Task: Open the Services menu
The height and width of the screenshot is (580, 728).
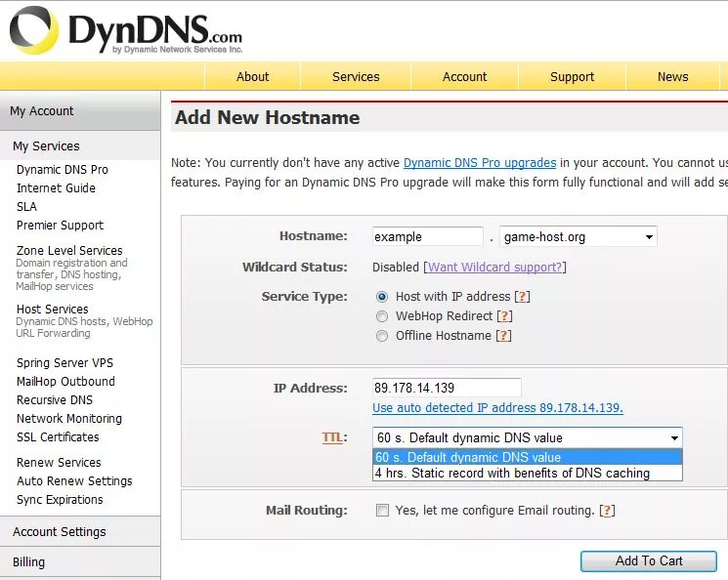Action: tap(356, 76)
